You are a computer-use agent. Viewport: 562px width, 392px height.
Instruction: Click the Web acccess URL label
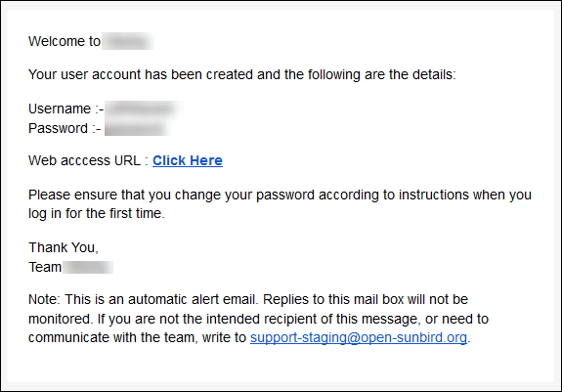click(x=88, y=160)
